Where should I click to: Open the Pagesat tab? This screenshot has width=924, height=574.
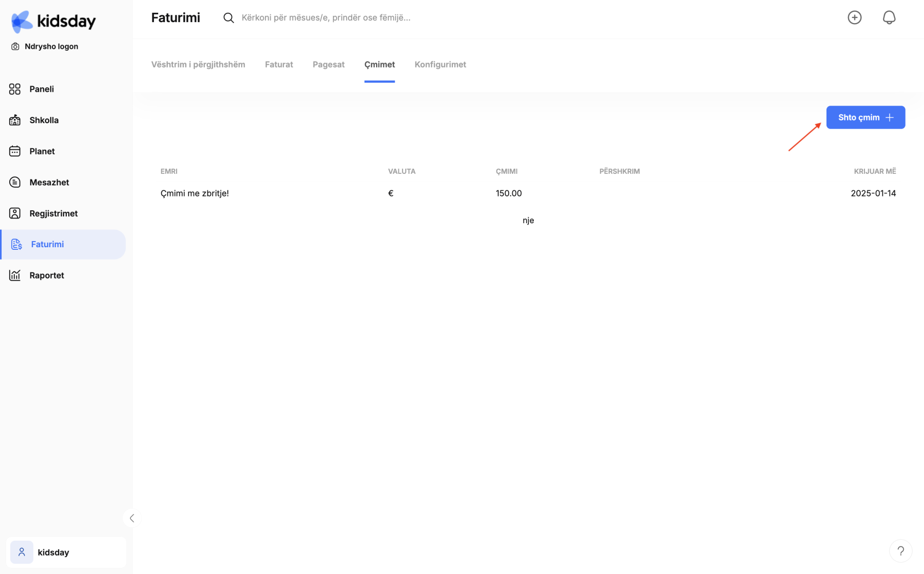pyautogui.click(x=329, y=65)
